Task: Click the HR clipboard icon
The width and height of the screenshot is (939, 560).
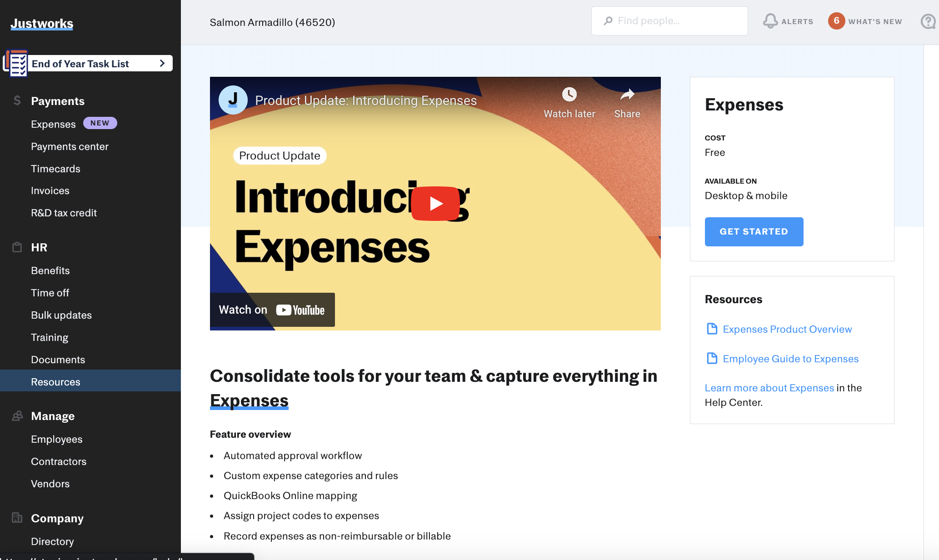Action: 17,247
